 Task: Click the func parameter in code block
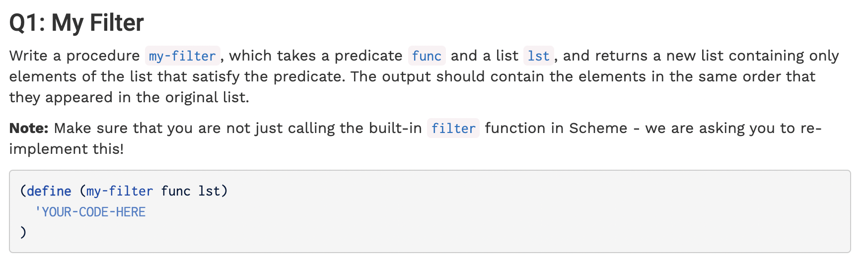point(176,191)
